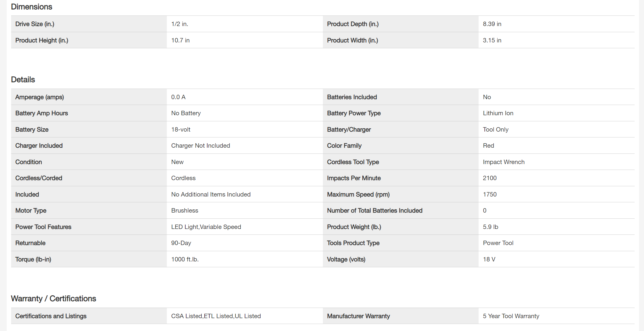Select the Impact Wrench tool type value
The image size is (644, 331).
point(503,162)
